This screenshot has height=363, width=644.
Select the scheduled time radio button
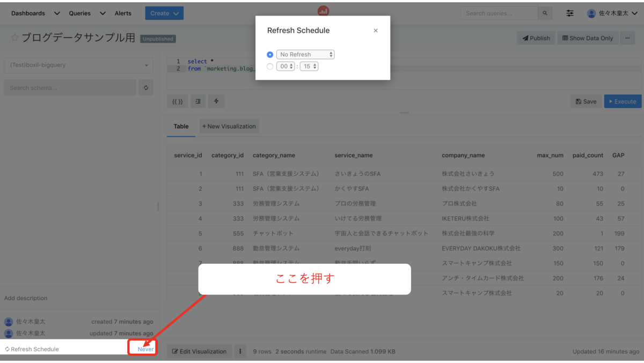tap(270, 66)
